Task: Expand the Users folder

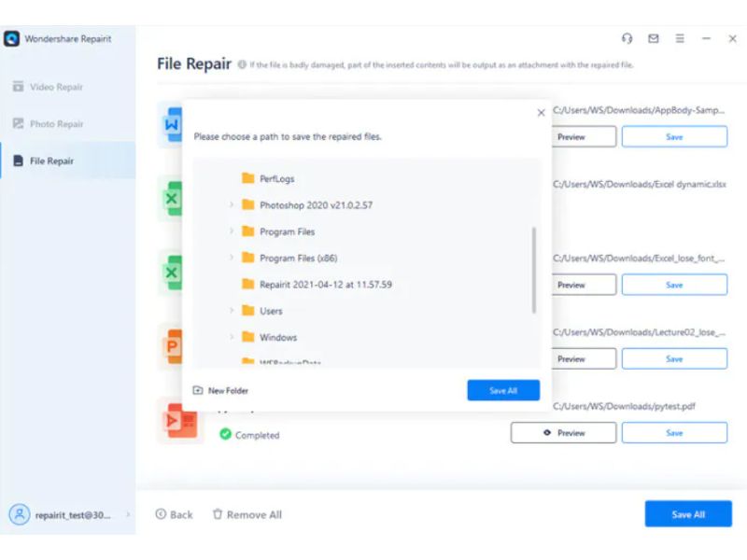Action: coord(232,311)
